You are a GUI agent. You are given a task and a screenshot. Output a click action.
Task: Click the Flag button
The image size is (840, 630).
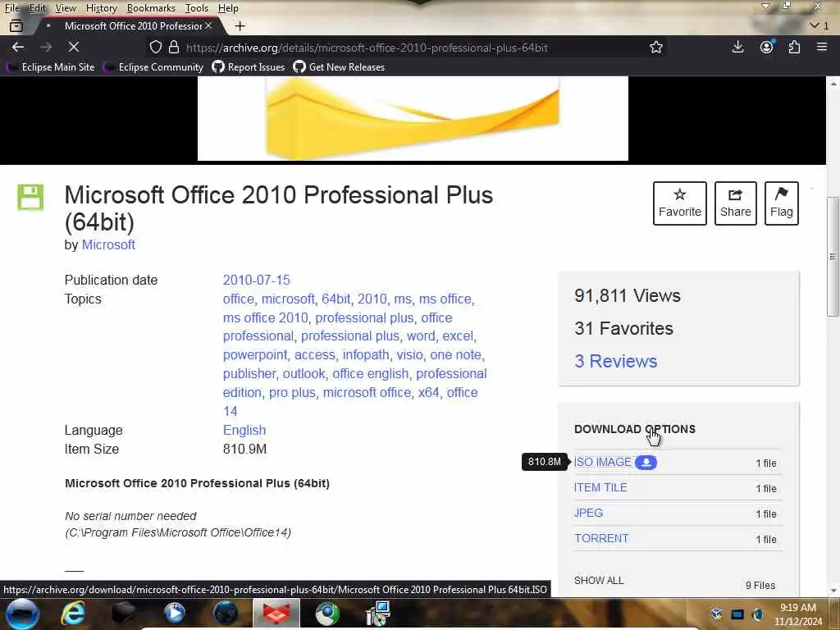pos(782,203)
